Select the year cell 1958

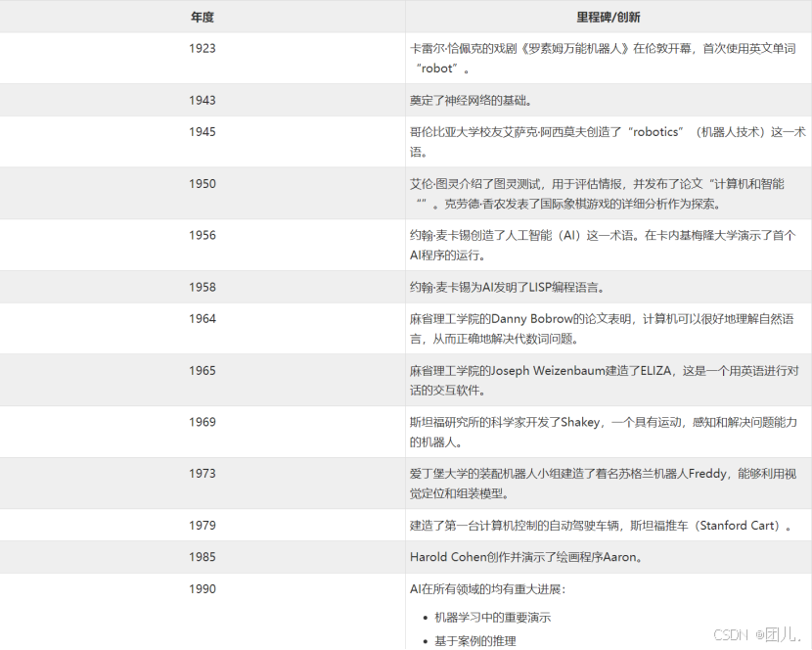[202, 287]
